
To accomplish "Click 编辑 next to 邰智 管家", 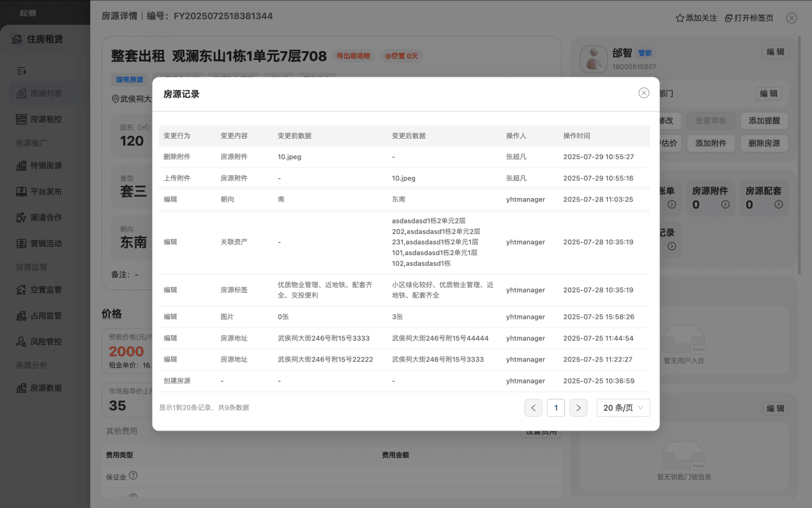I will click(x=775, y=52).
